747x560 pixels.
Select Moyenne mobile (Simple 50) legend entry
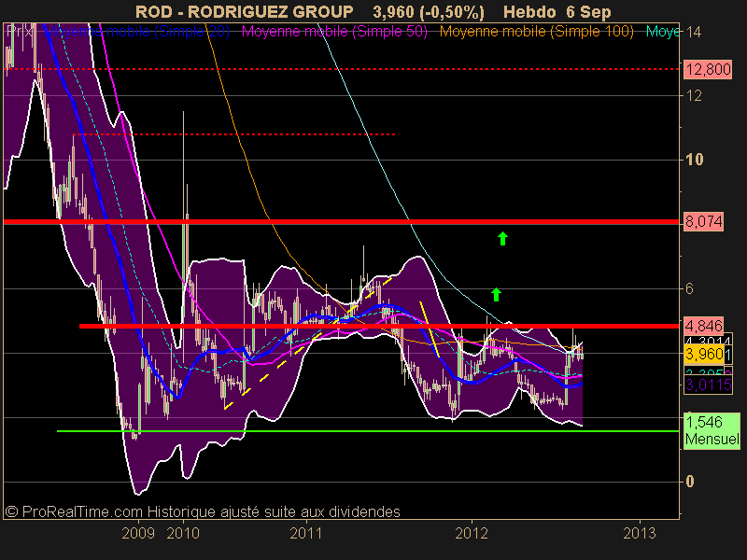click(x=334, y=32)
